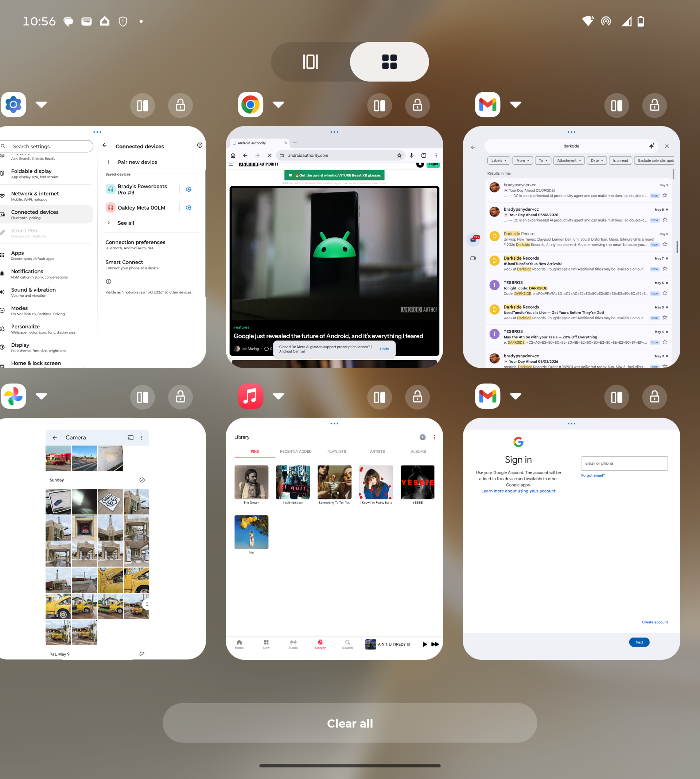Click help icon on Connected devices
Screen dimensions: 700x779
200,145
